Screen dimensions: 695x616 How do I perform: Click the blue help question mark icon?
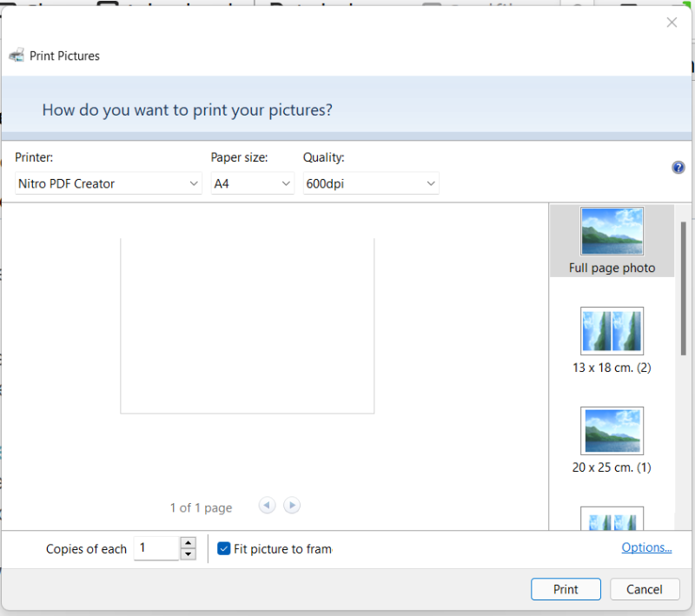(x=678, y=168)
